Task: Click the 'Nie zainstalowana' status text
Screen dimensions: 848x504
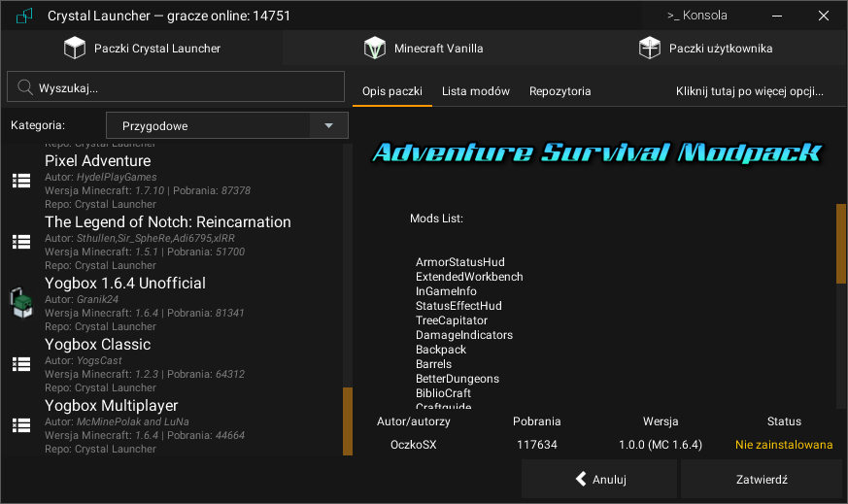Action: (784, 445)
